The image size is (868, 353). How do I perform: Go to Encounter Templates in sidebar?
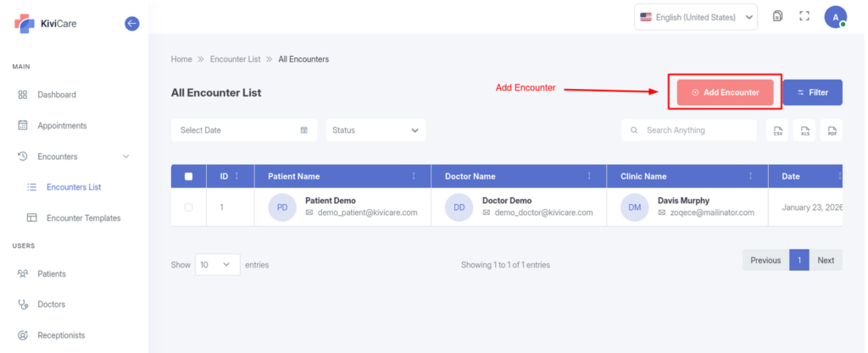click(83, 218)
